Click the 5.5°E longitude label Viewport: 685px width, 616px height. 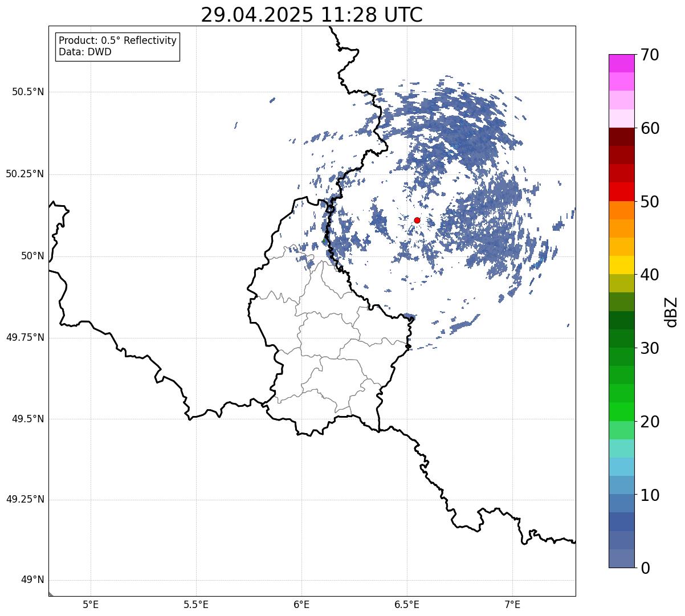196,604
